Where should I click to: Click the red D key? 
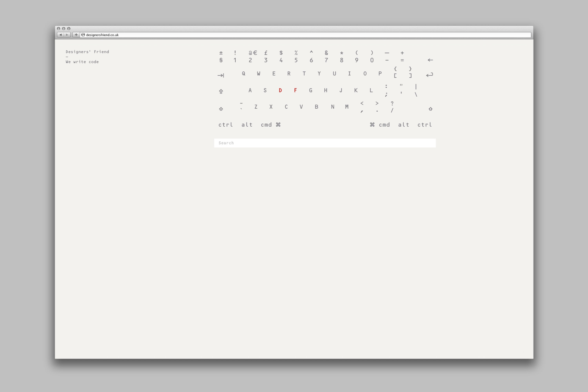[280, 90]
